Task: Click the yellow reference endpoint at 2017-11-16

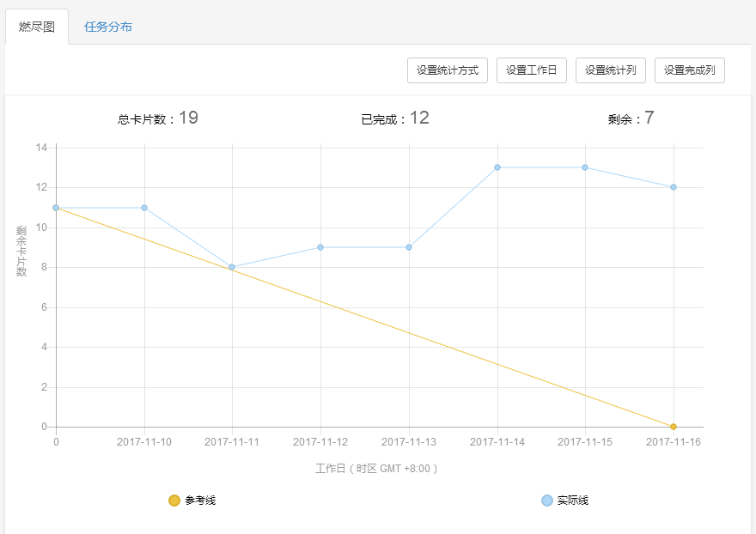Action: pos(674,427)
